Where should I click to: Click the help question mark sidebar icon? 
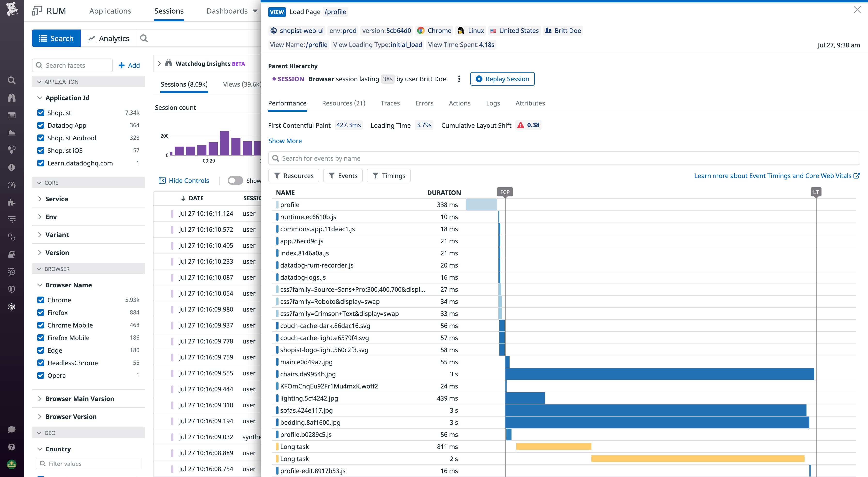click(x=11, y=447)
